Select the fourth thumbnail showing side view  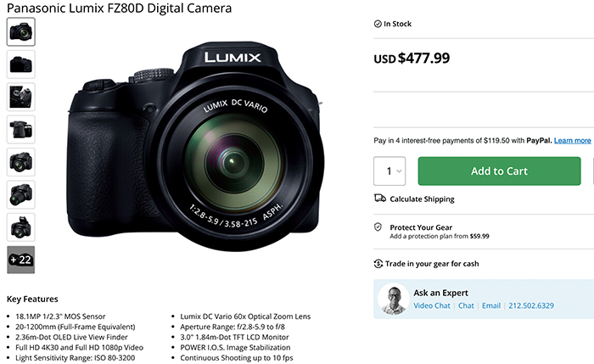(20, 129)
